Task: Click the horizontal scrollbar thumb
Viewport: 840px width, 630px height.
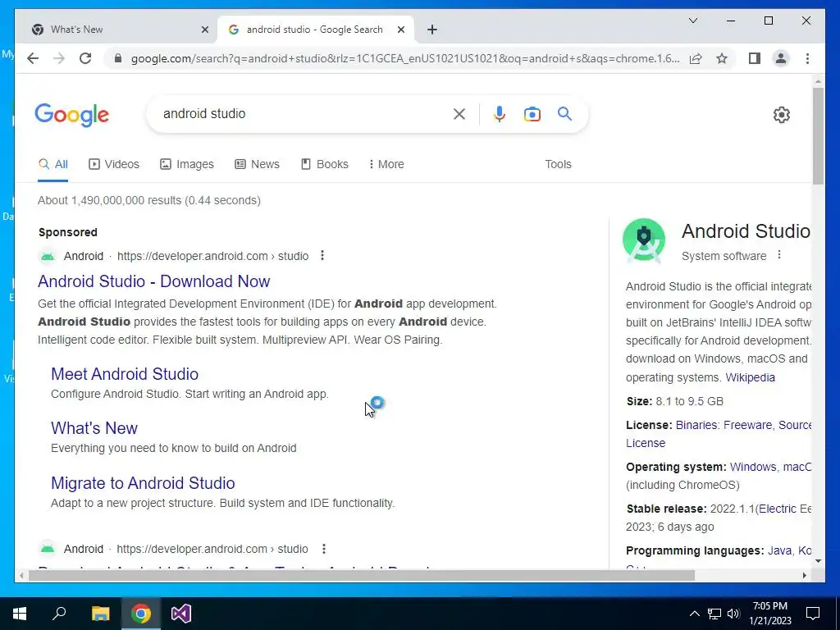Action: [x=362, y=575]
